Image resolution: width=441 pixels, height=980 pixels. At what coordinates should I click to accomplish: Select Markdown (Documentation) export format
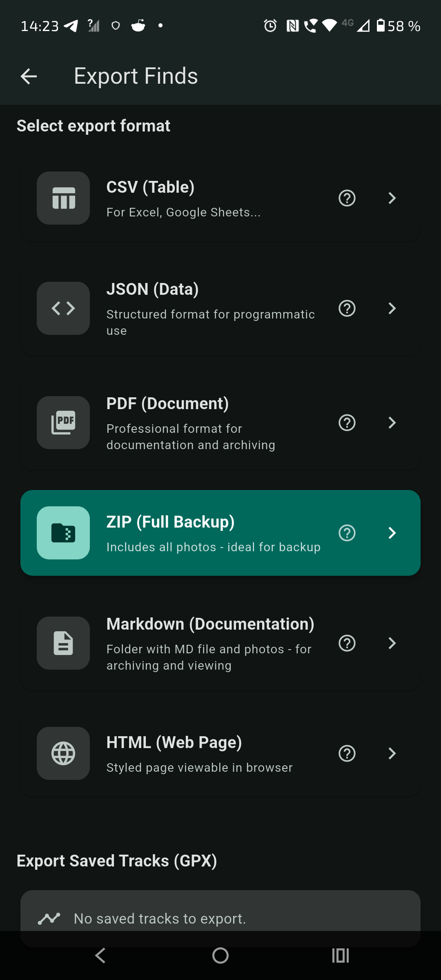click(220, 643)
